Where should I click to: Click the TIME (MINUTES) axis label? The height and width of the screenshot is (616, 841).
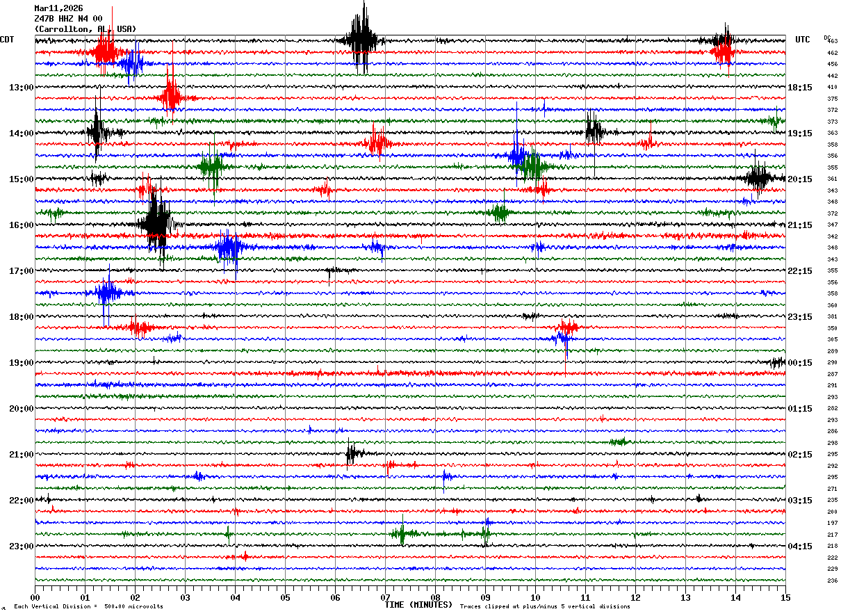coord(418,605)
